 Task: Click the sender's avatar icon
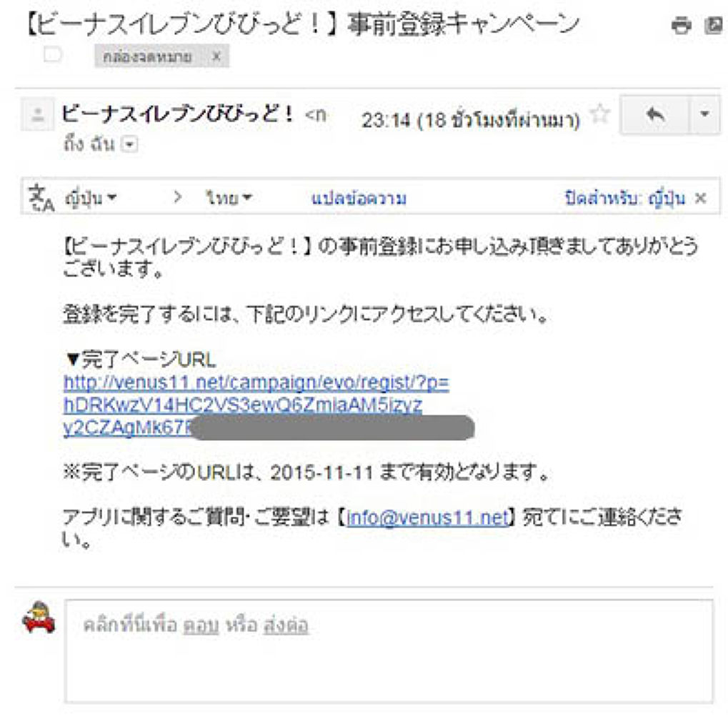(38, 114)
